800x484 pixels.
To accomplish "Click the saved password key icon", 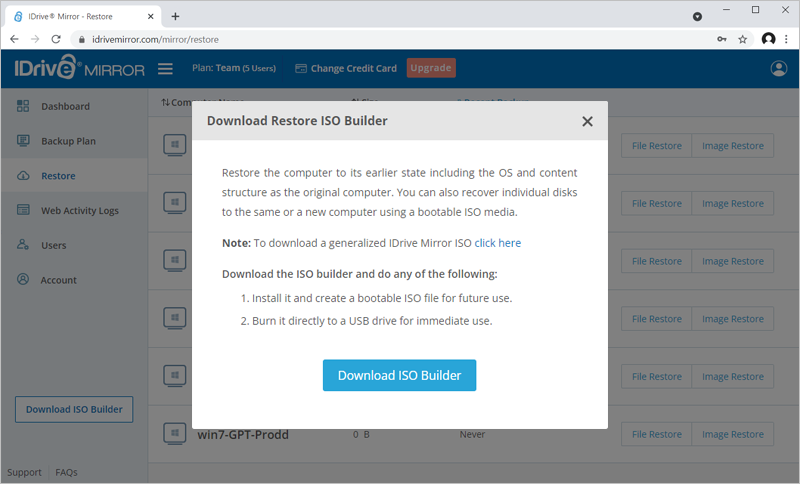I will (721, 39).
